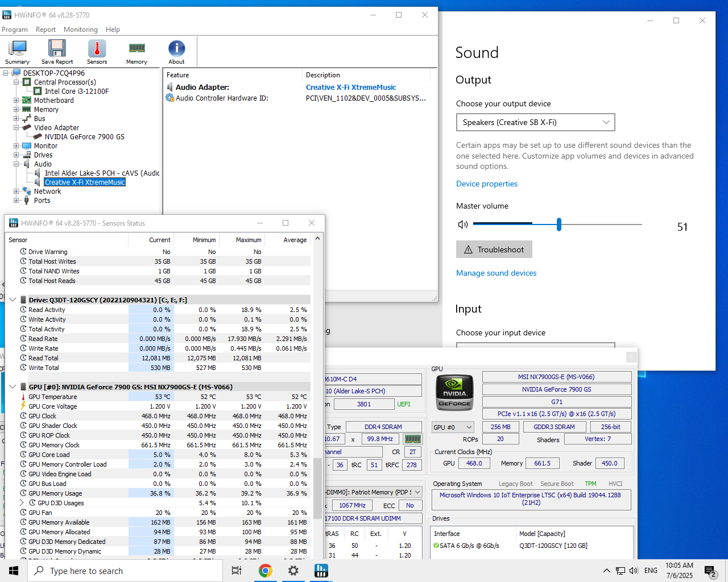Select Creative X-Fi XtremeMusic tree item
This screenshot has height=582, width=728.
(85, 182)
